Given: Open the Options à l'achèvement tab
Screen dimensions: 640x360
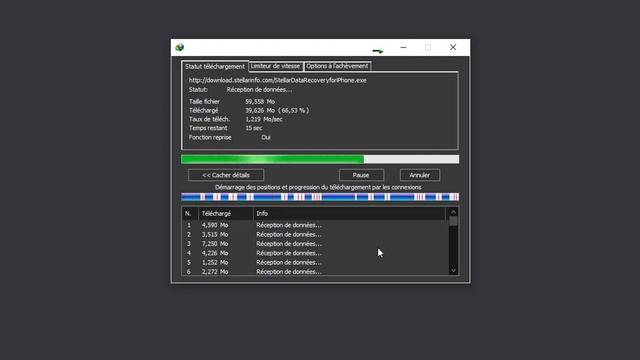Looking at the screenshot, I should click(337, 66).
